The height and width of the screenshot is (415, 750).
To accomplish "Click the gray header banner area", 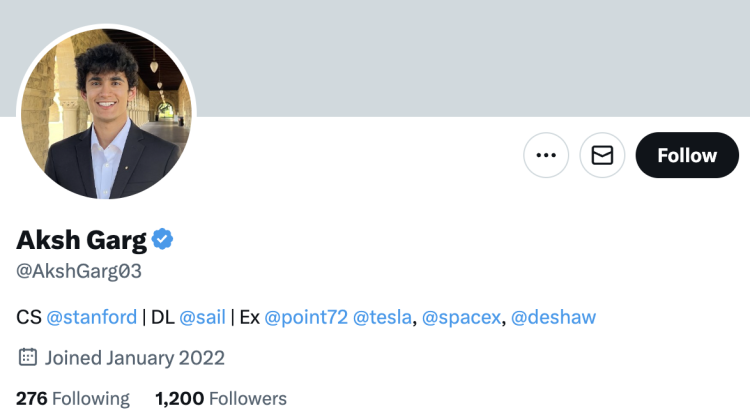I will (450, 55).
